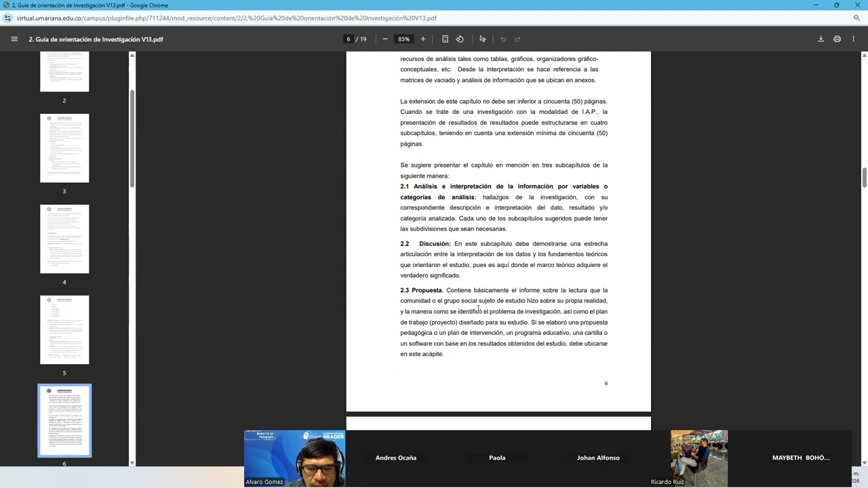Open the PDF viewer more options menu
The width and height of the screenshot is (868, 488).
[854, 39]
